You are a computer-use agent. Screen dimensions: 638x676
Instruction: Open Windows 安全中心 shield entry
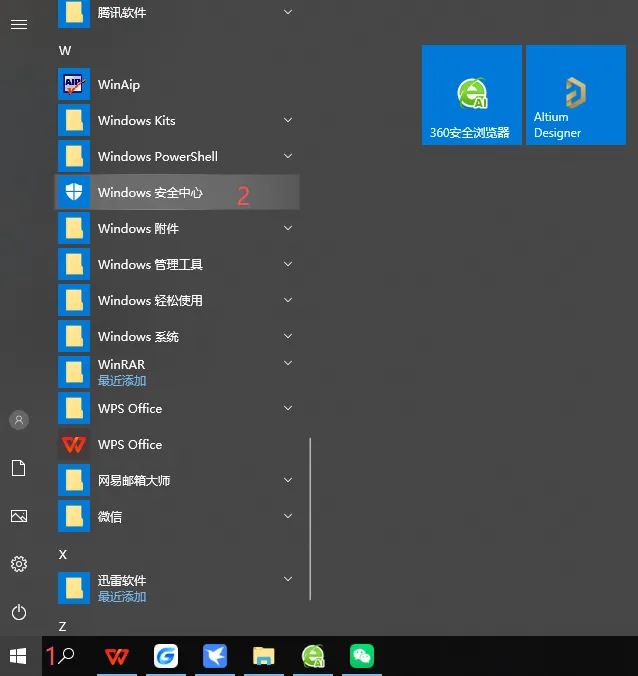177,192
